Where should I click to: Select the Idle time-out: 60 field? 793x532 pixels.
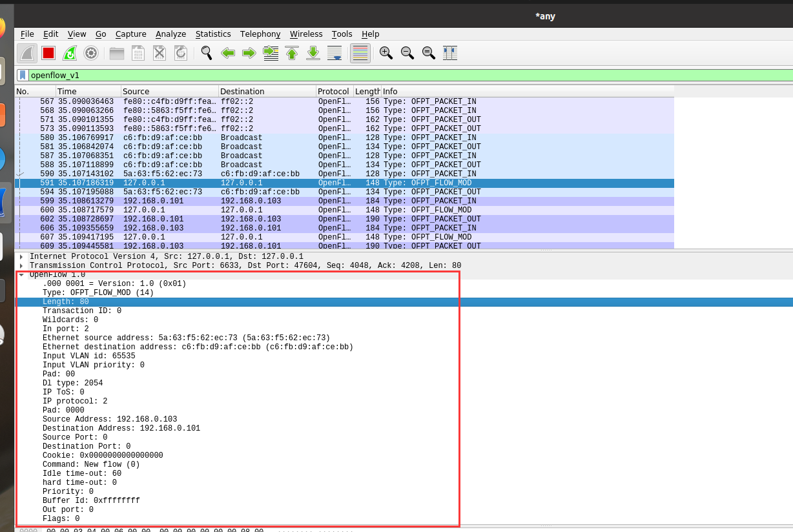[82, 473]
